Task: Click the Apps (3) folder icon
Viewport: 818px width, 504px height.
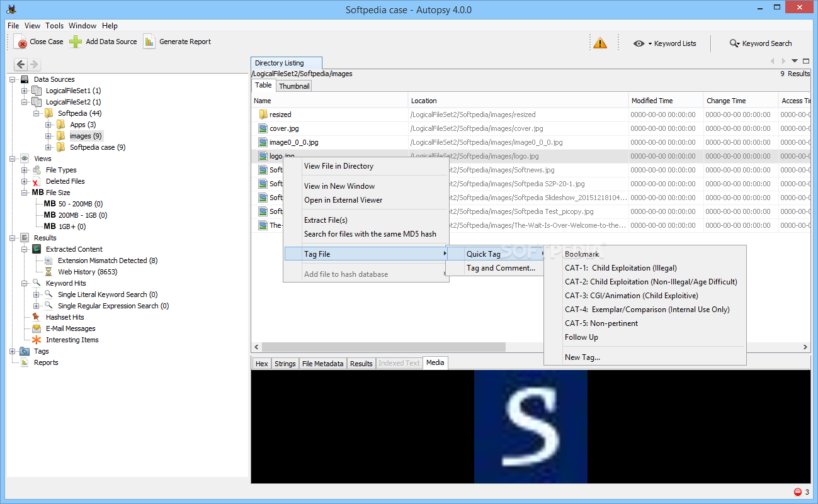Action: click(61, 125)
